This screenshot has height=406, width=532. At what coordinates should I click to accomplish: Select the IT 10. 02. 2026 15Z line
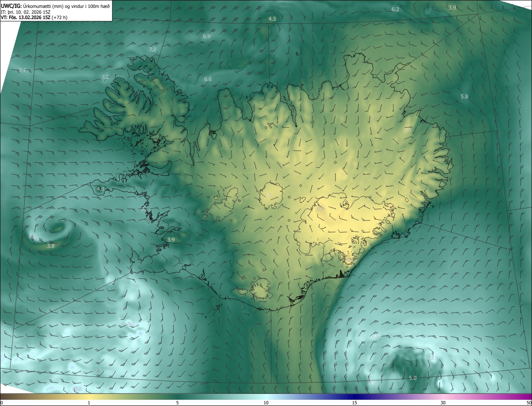pos(26,12)
